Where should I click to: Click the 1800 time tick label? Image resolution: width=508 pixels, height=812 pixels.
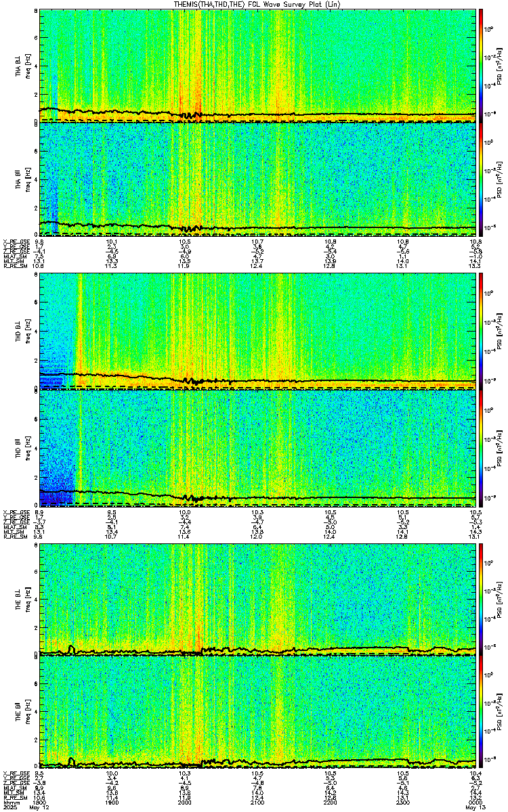pos(39,803)
